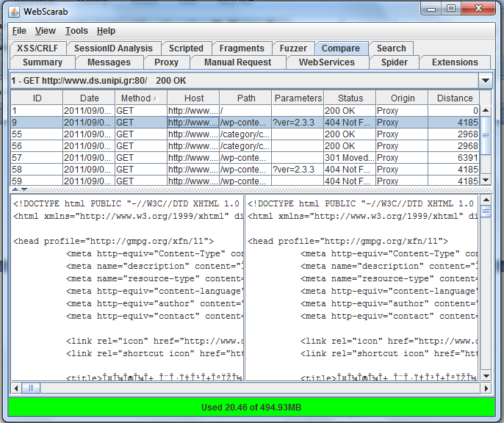The height and width of the screenshot is (423, 504).
Task: Switch to the WebServices tab
Action: tap(326, 62)
